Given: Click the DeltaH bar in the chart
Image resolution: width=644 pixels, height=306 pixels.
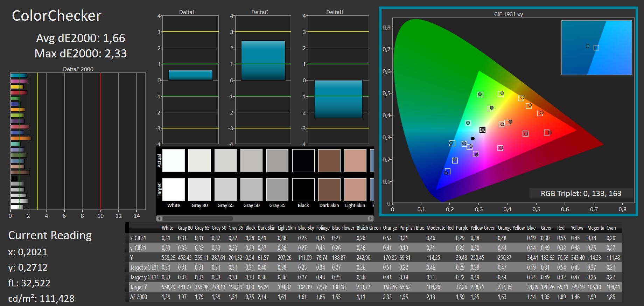Looking at the screenshot, I should click(x=338, y=99).
